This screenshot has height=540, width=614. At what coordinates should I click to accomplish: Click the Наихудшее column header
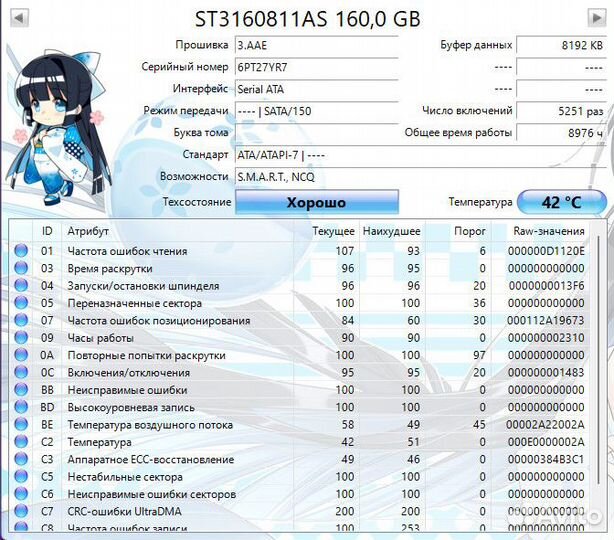click(392, 231)
